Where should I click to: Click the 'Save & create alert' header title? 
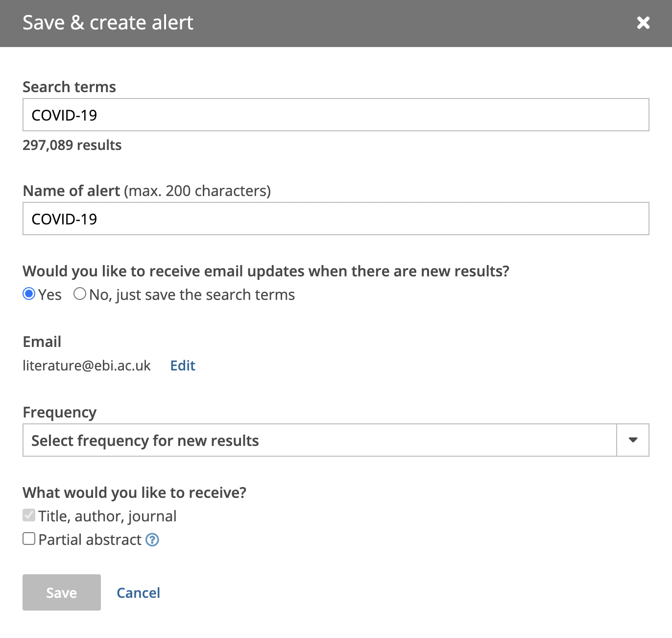coord(108,23)
